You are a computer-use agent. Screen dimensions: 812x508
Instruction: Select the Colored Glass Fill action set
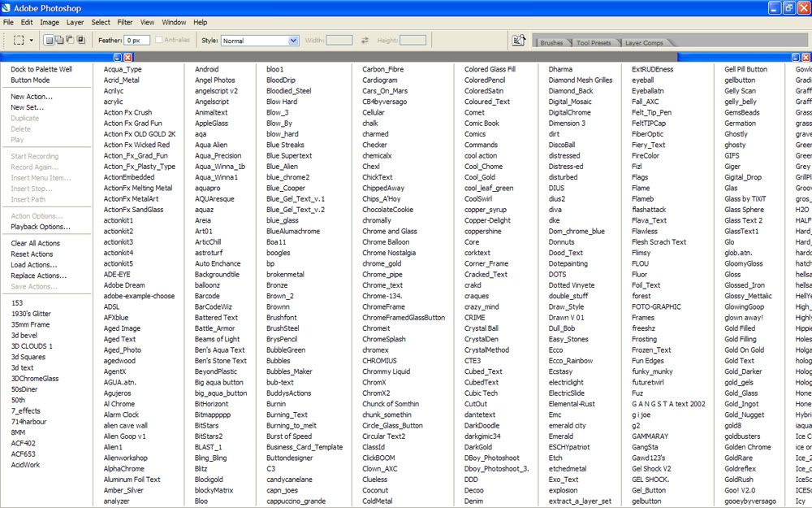[x=490, y=69]
